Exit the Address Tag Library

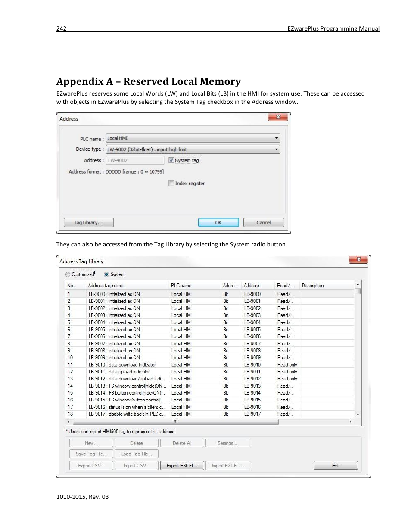(336, 466)
